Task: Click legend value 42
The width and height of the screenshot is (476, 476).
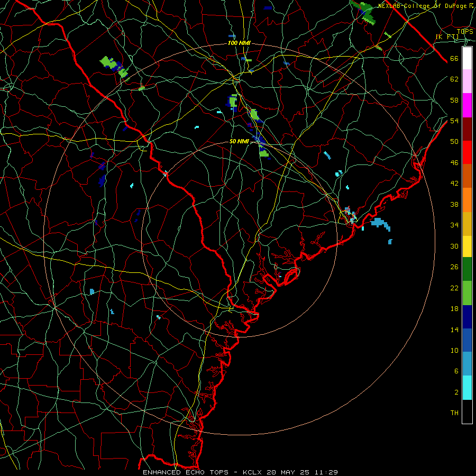Action: point(454,184)
